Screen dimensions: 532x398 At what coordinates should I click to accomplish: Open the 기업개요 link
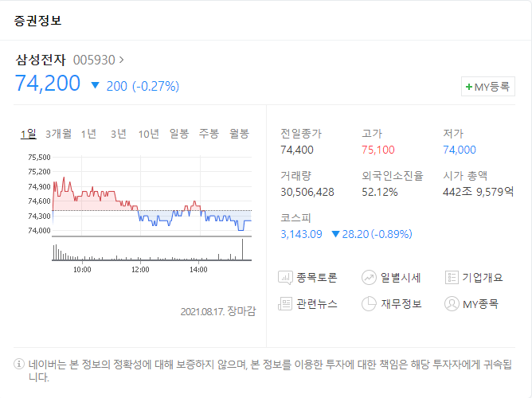[483, 278]
